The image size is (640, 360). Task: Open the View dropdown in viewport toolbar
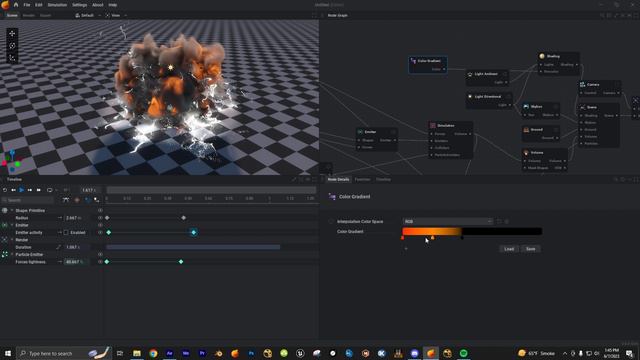[x=116, y=16]
